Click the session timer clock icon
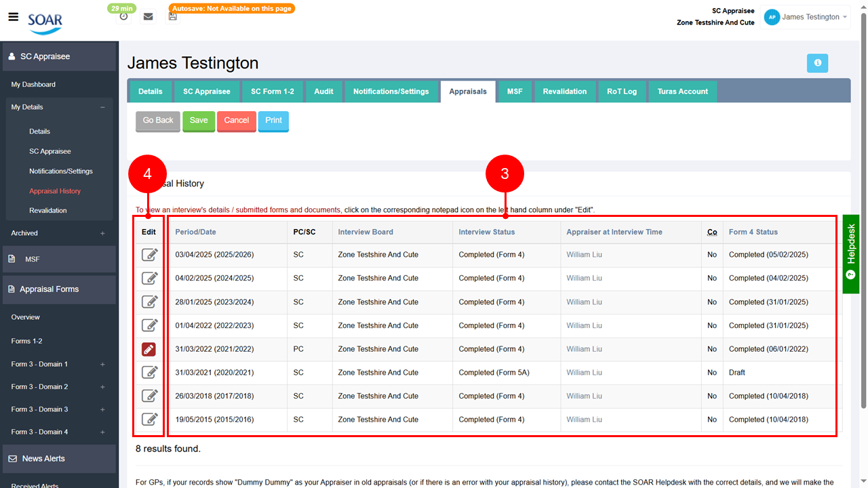The height and width of the screenshot is (488, 868). [x=123, y=16]
